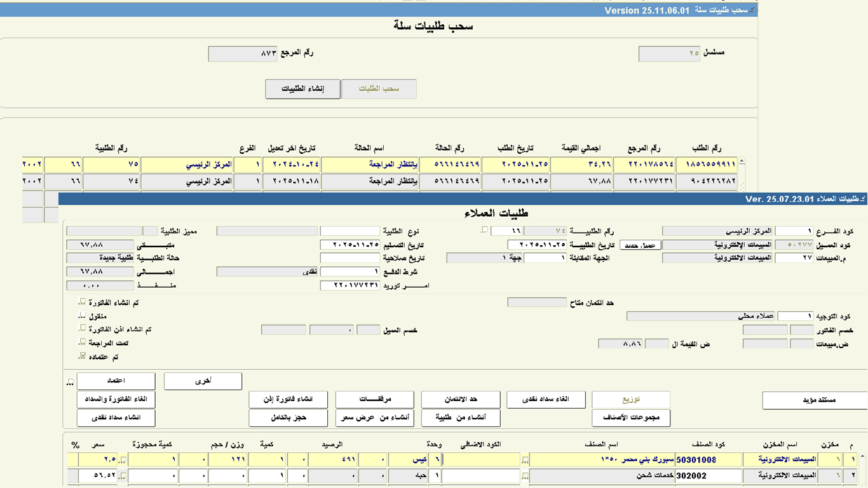
Task: Click small indicator icon beside اعتماد button
Action: tap(70, 383)
